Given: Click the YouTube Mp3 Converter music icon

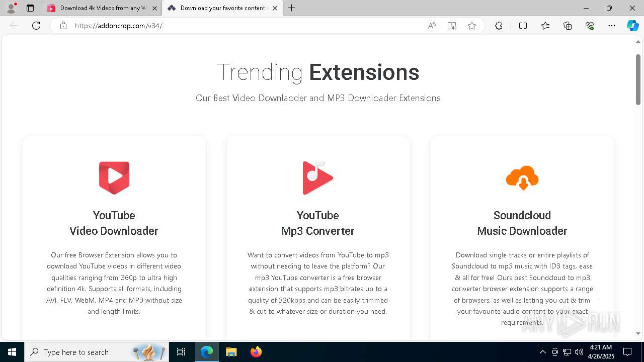Looking at the screenshot, I should click(317, 178).
